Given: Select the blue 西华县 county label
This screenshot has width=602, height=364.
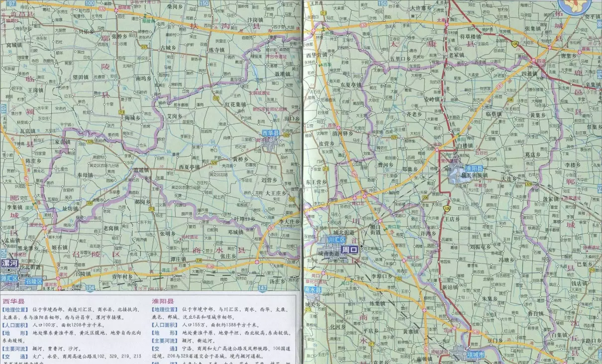Looking at the screenshot, I should pos(272,133).
